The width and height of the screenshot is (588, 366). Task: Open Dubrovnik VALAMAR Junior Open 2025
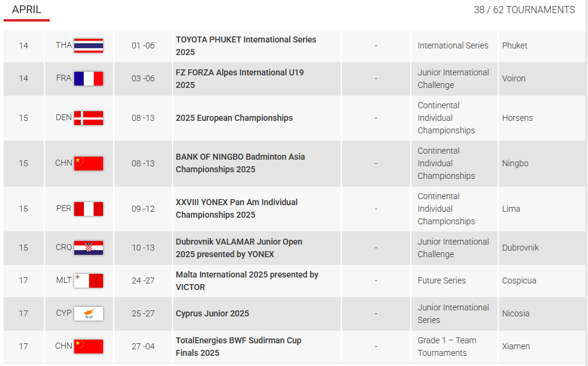tap(239, 248)
